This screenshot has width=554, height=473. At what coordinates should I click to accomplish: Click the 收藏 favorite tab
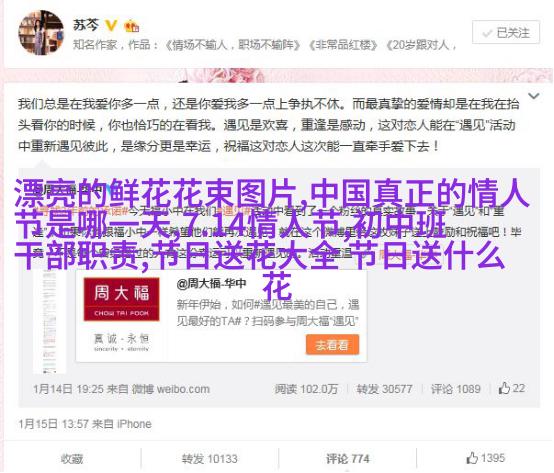72,459
